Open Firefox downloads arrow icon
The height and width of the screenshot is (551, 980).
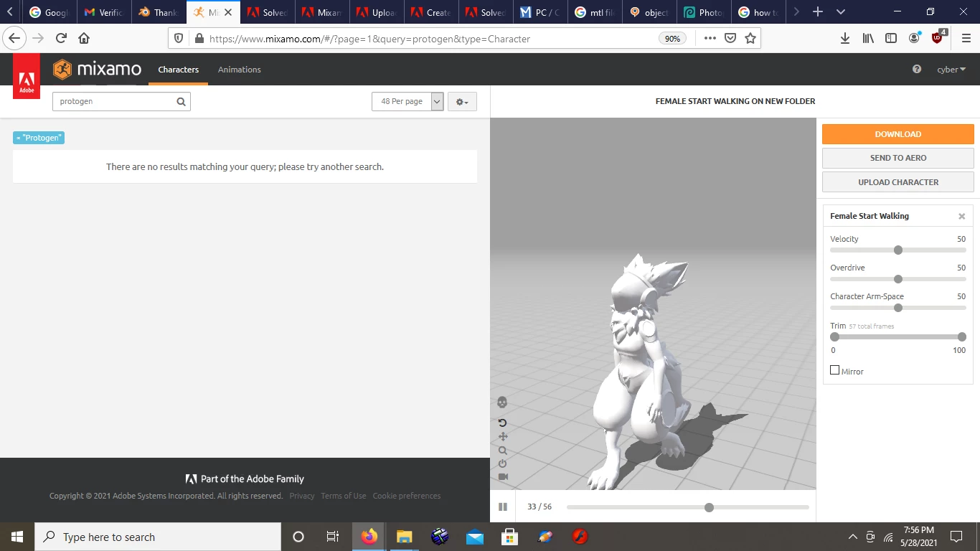845,39
